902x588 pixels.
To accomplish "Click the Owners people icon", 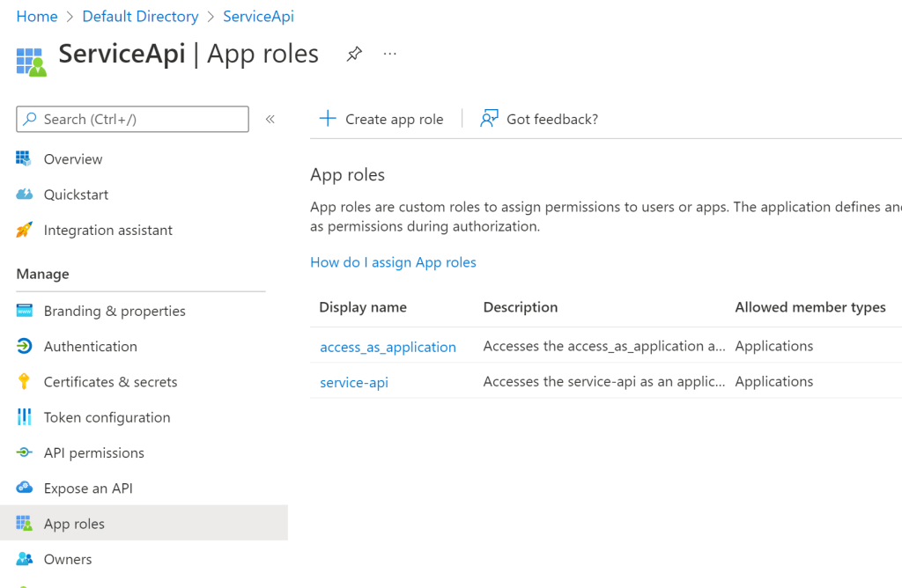I will [x=26, y=559].
